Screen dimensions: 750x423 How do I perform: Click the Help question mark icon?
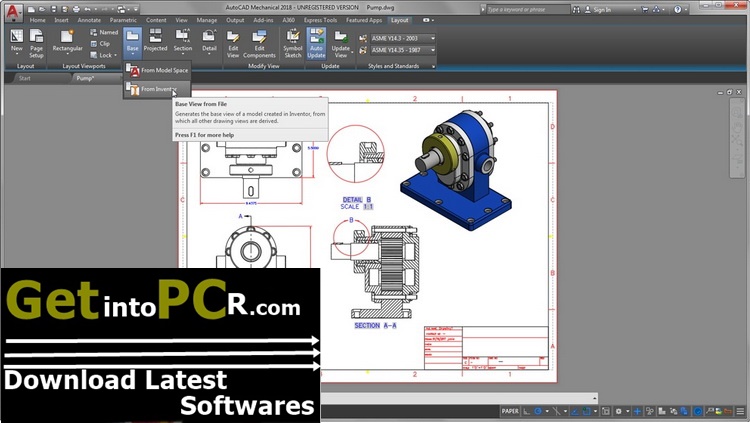[x=677, y=9]
